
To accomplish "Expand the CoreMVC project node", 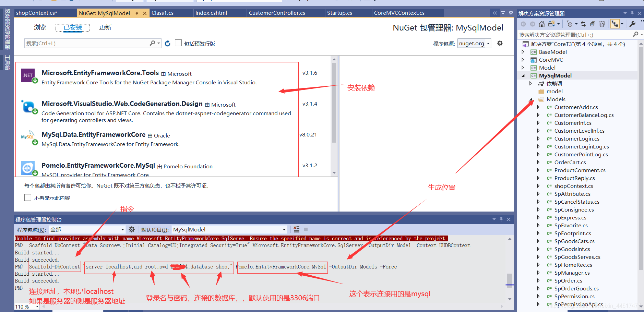I will click(x=523, y=60).
